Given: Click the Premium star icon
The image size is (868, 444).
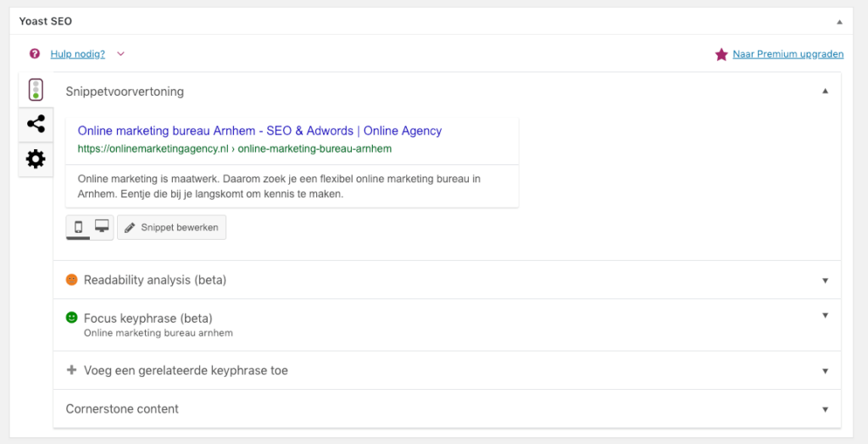Looking at the screenshot, I should 721,54.
